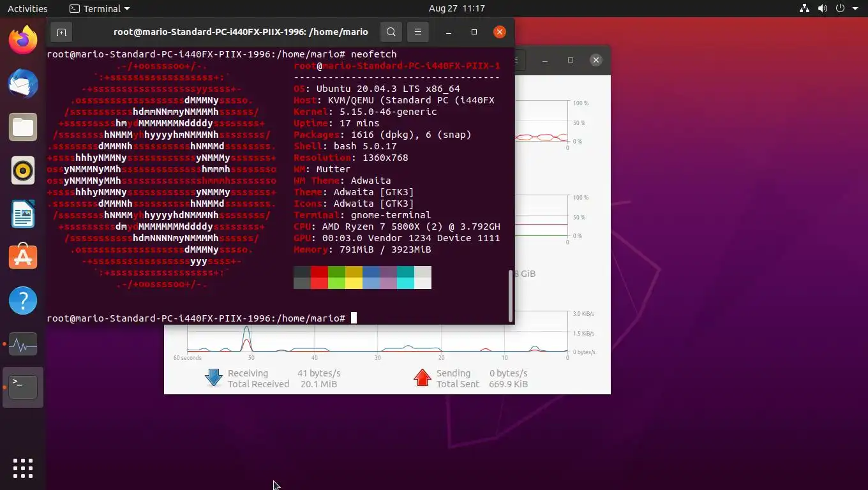Click the 'WM: Mutter' line

322,169
